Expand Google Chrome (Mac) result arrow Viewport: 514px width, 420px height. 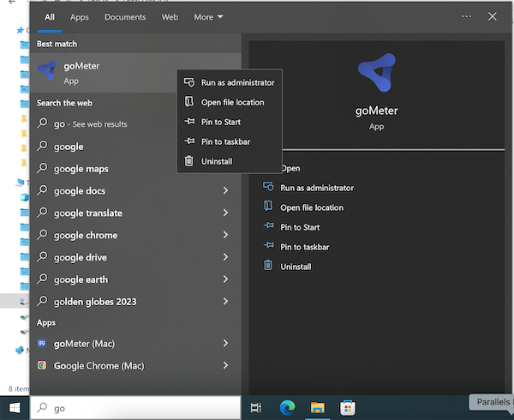click(225, 365)
